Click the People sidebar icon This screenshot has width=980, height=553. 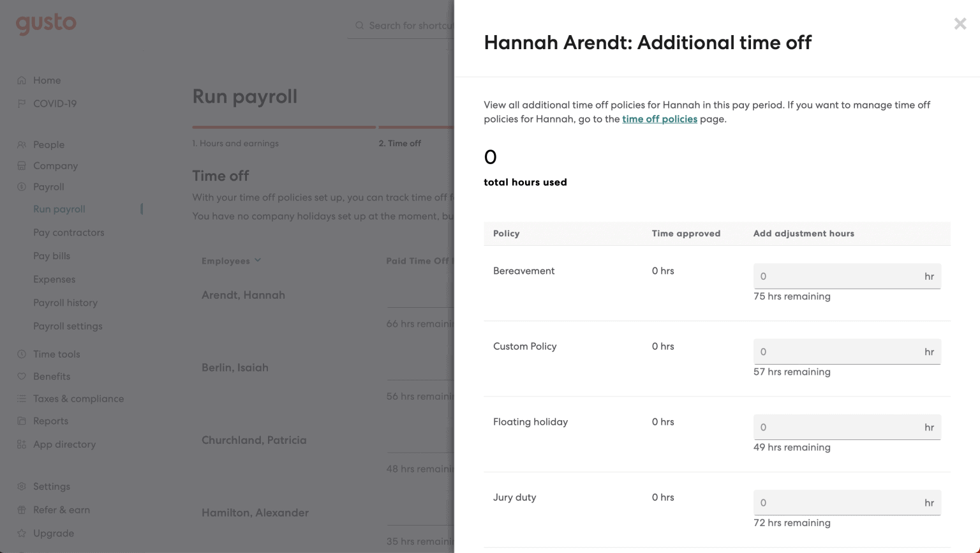click(22, 144)
